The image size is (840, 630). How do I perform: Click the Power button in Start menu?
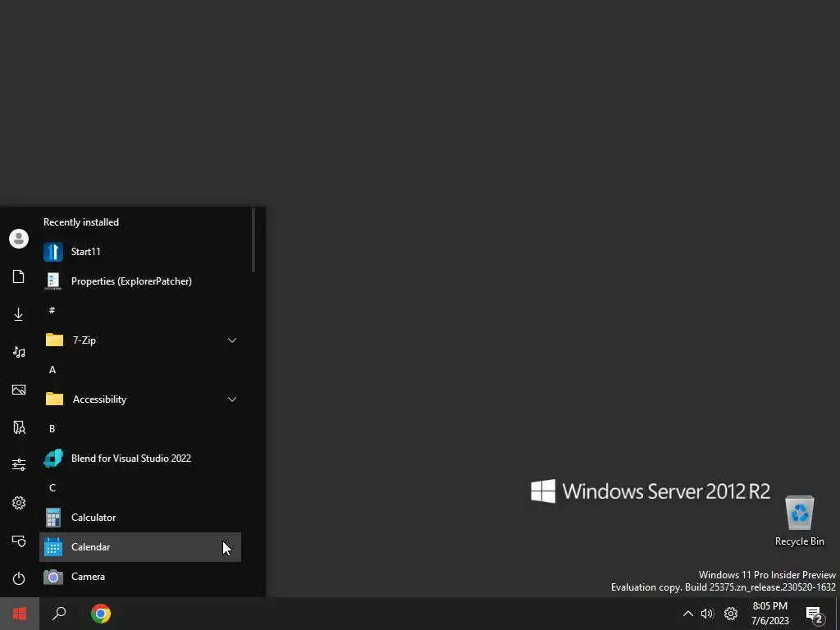tap(19, 578)
